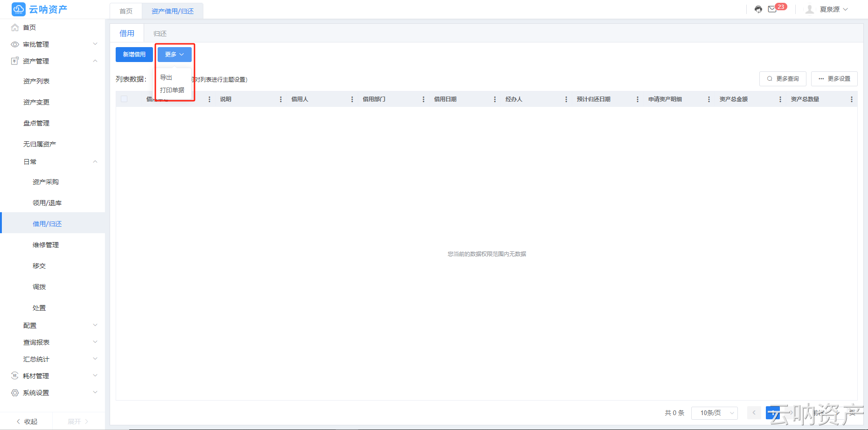Open 维修管理 in the sidebar
Image resolution: width=868 pixels, height=430 pixels.
coord(46,245)
